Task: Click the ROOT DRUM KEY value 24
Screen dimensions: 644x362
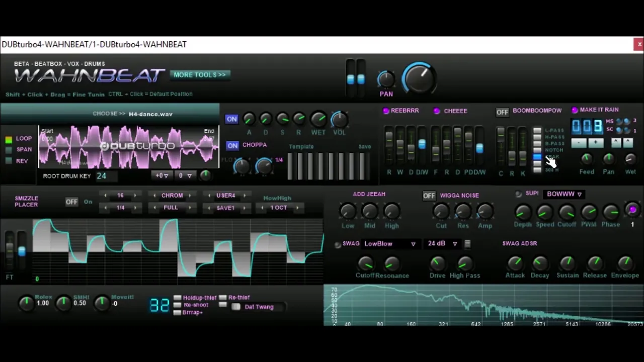Action: pos(102,176)
